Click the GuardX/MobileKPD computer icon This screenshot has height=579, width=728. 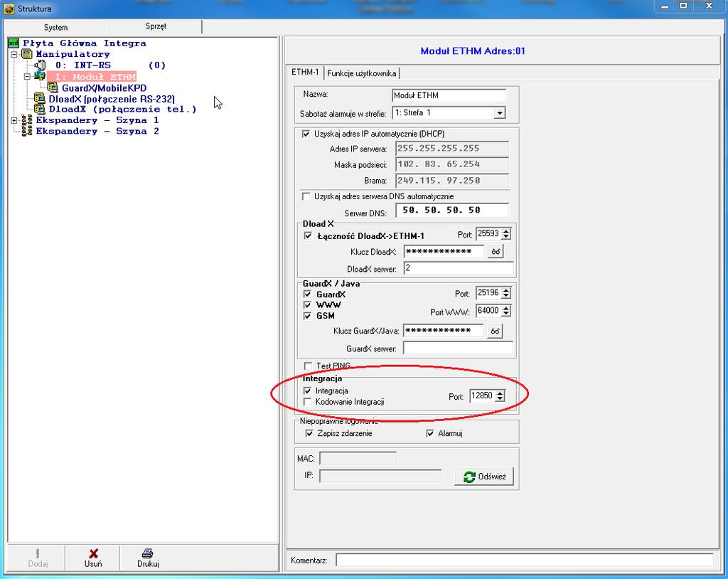pos(53,87)
